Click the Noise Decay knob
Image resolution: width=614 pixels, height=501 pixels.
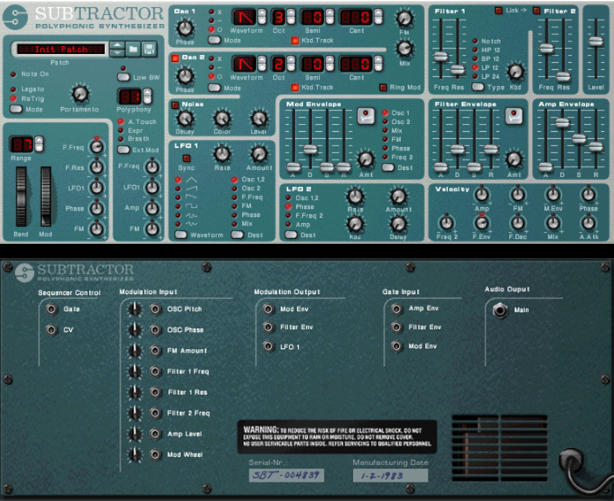[185, 118]
